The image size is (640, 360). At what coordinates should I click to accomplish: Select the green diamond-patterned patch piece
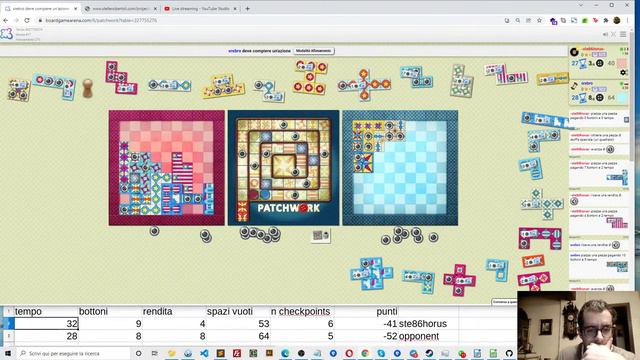click(x=462, y=81)
